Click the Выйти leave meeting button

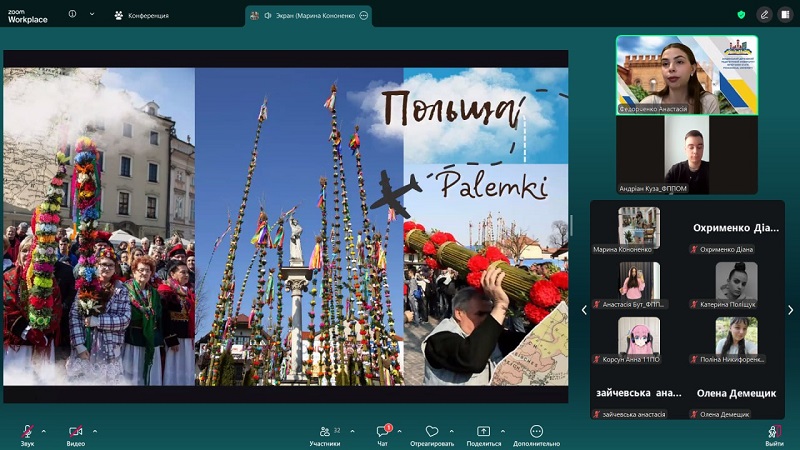tap(774, 432)
